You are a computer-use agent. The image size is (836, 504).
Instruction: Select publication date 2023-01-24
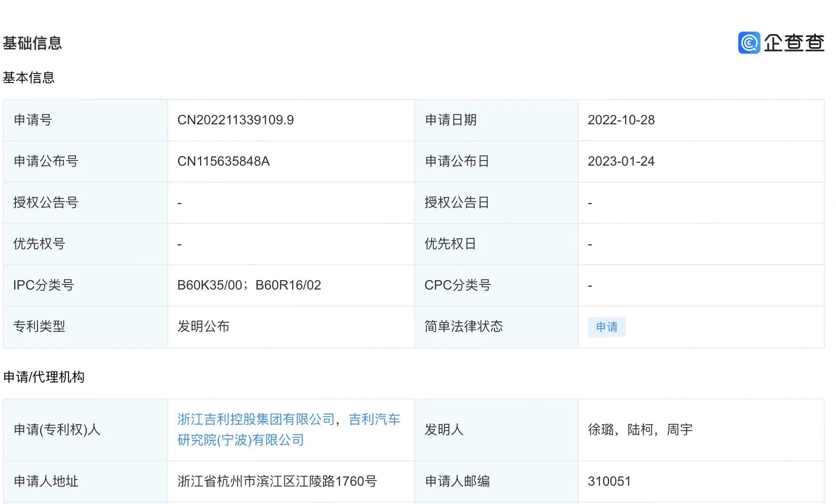[x=621, y=161]
